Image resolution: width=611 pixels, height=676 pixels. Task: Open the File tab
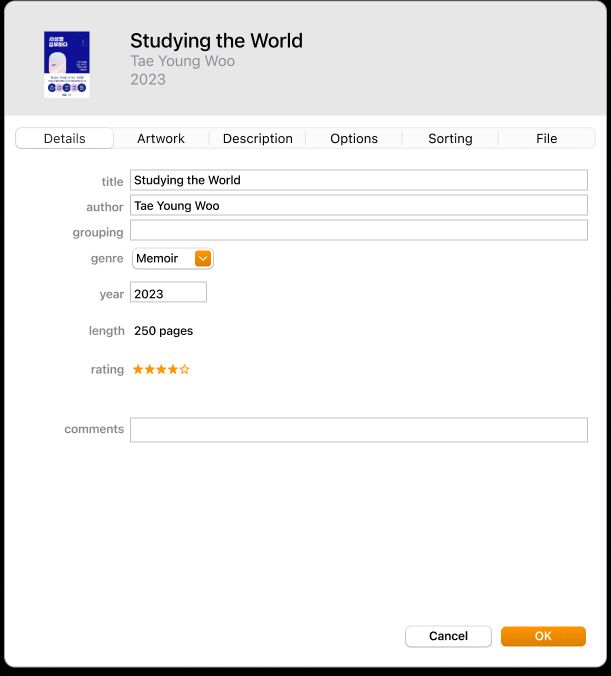(x=547, y=138)
